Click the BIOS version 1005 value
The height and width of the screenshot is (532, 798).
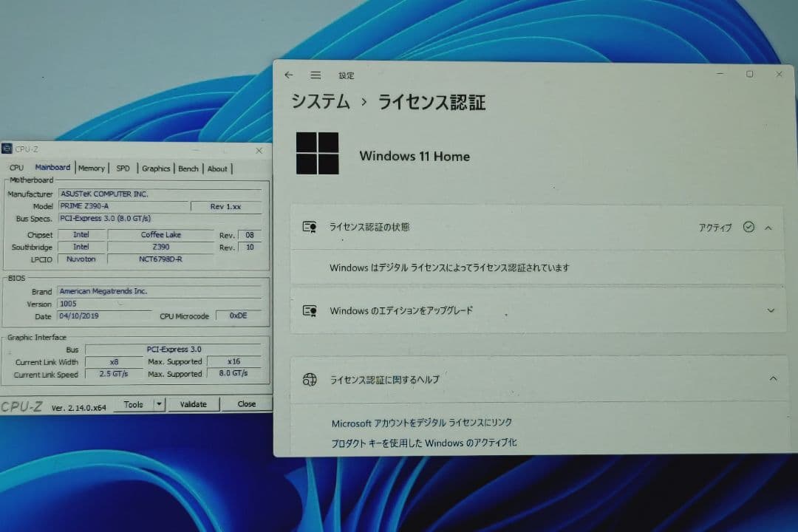tap(160, 304)
